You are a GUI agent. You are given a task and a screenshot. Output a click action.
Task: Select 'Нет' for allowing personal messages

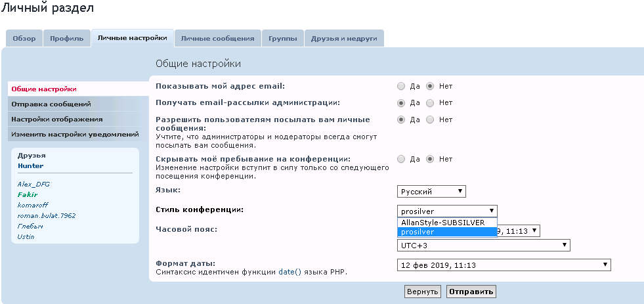click(x=430, y=119)
